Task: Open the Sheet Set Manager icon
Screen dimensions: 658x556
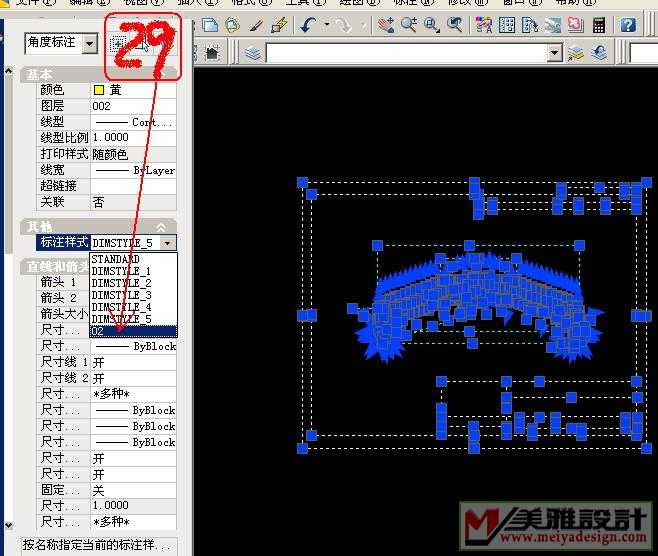Action: click(553, 25)
